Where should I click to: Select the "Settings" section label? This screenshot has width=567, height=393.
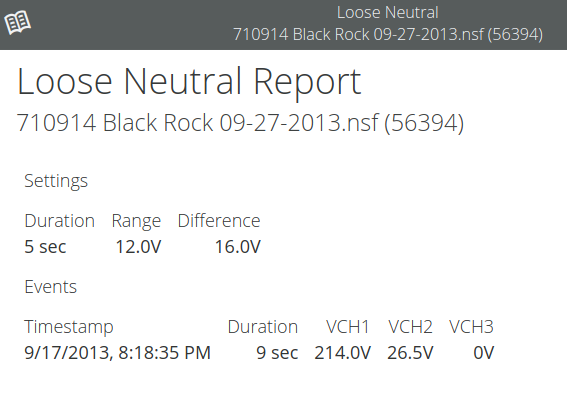tap(56, 181)
